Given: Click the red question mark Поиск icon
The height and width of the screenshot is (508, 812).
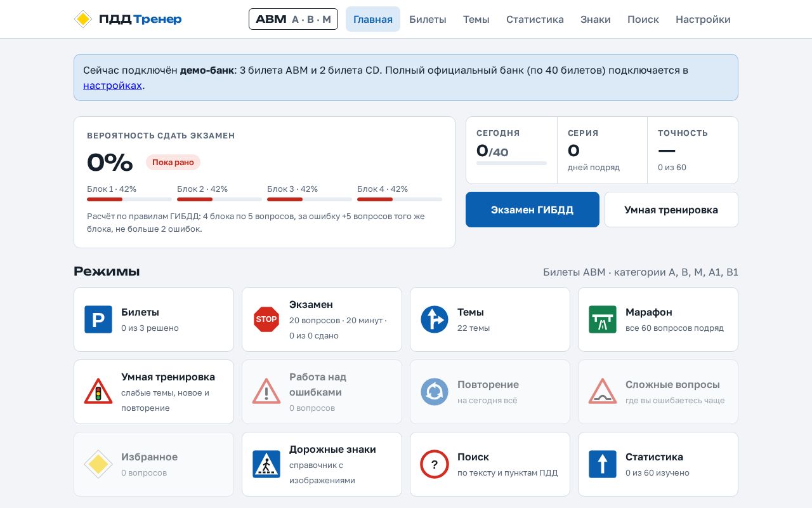Looking at the screenshot, I should pyautogui.click(x=435, y=464).
